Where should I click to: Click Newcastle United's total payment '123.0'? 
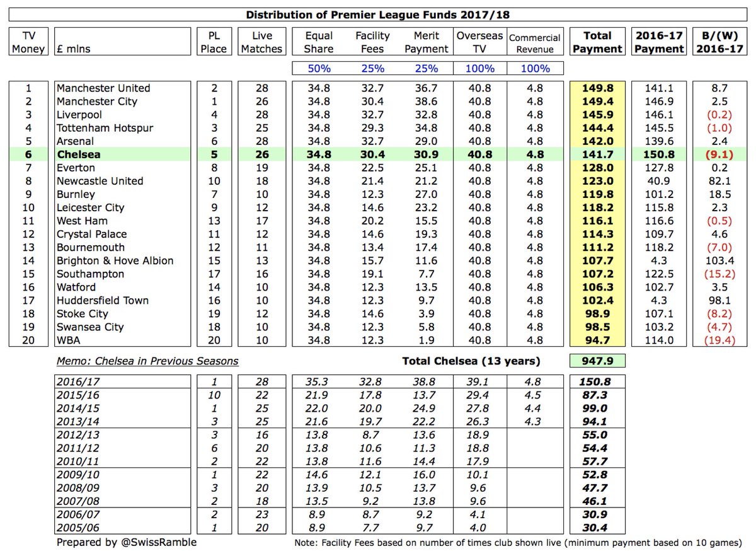597,181
